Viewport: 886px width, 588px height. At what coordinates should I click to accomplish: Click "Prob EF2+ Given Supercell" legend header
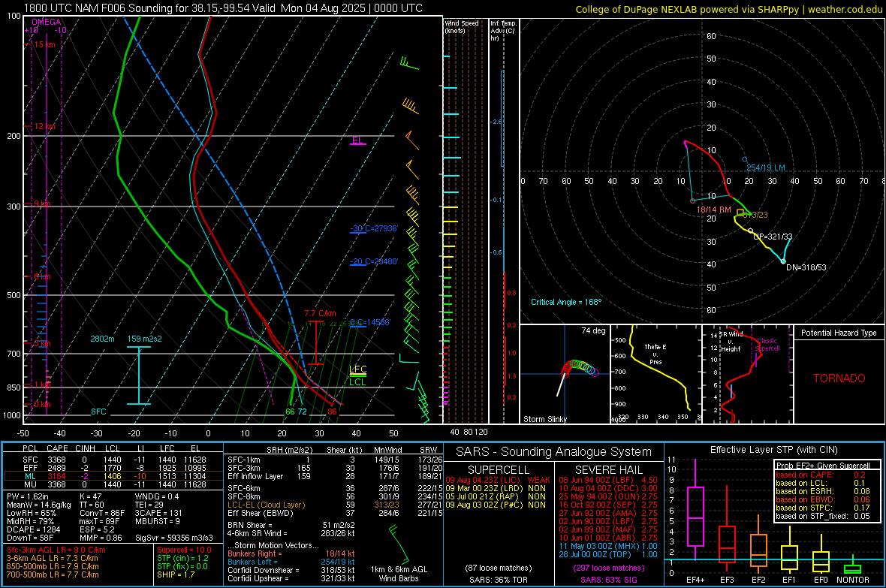click(x=823, y=466)
